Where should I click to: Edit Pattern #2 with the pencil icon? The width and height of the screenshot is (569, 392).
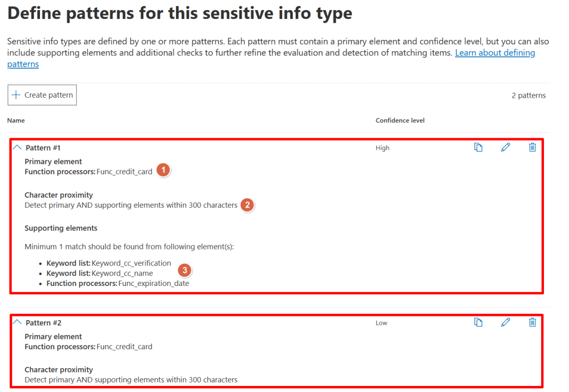505,322
